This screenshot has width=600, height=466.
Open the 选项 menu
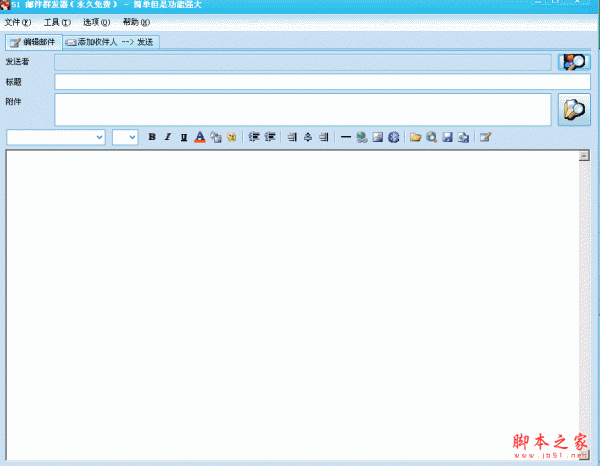(96, 22)
